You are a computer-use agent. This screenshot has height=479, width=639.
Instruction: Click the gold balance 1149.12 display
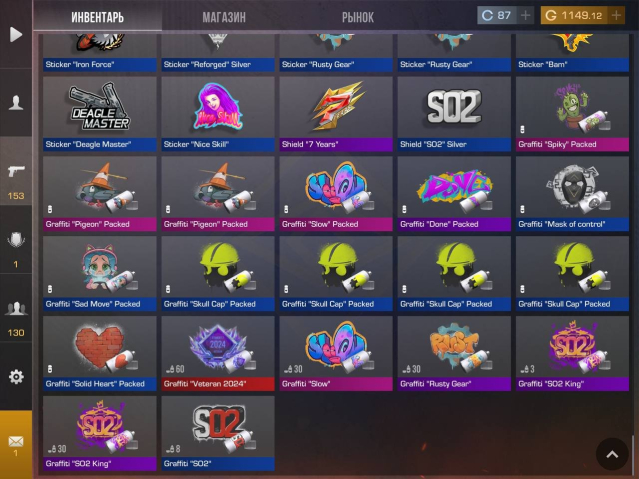coord(574,15)
